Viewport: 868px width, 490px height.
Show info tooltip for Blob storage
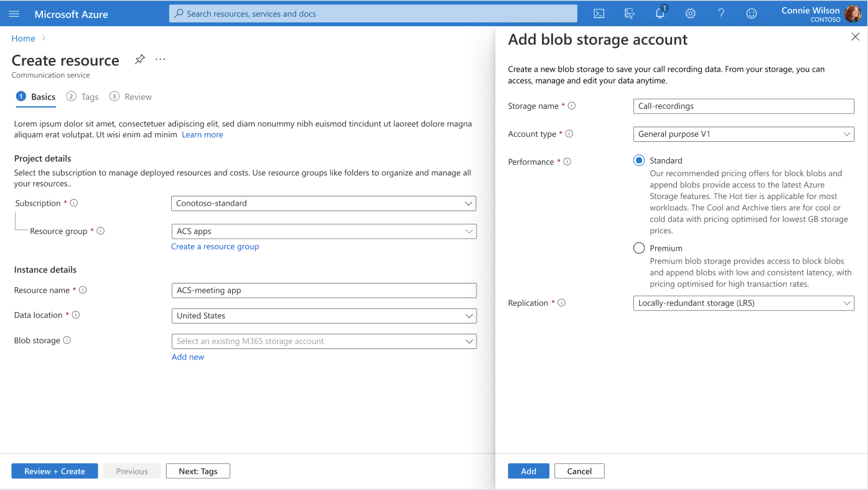tap(67, 340)
